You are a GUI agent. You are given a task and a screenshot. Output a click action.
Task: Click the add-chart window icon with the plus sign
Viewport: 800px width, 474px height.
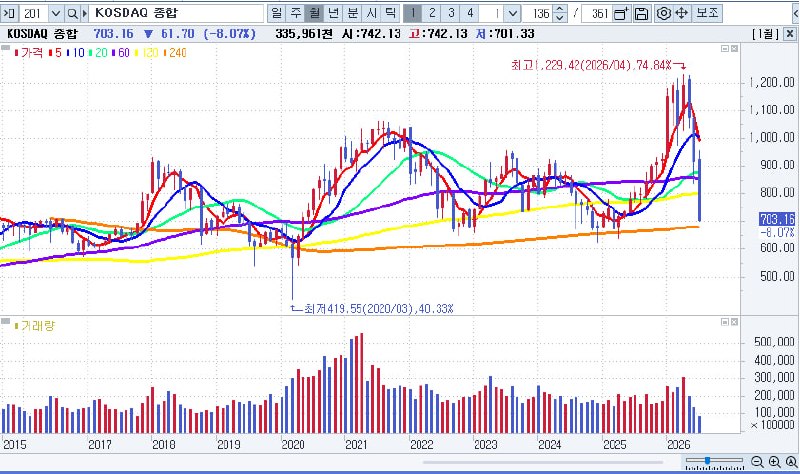621,13
